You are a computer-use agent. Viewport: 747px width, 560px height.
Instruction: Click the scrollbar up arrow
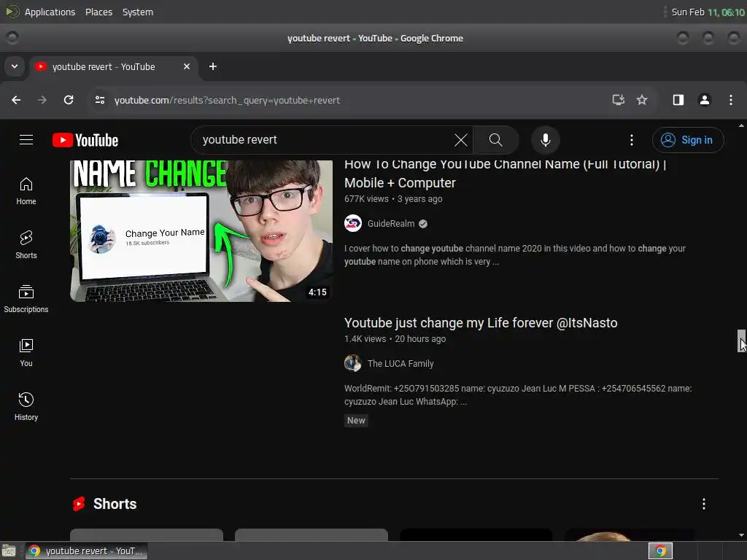click(741, 125)
